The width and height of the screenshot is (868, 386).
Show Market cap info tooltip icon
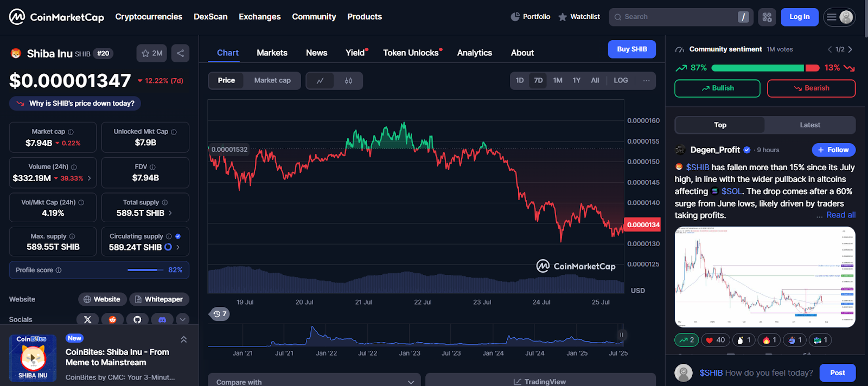click(71, 132)
